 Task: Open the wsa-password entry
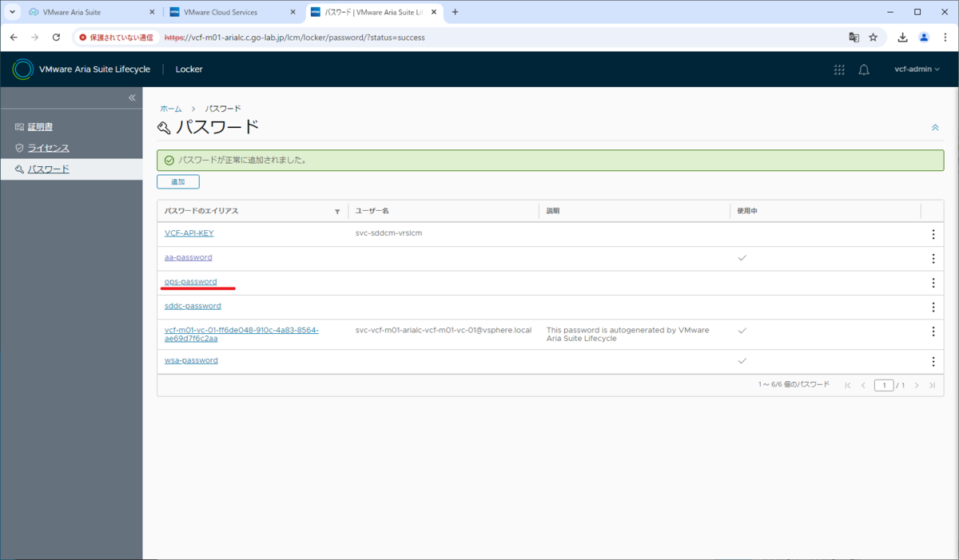[191, 360]
